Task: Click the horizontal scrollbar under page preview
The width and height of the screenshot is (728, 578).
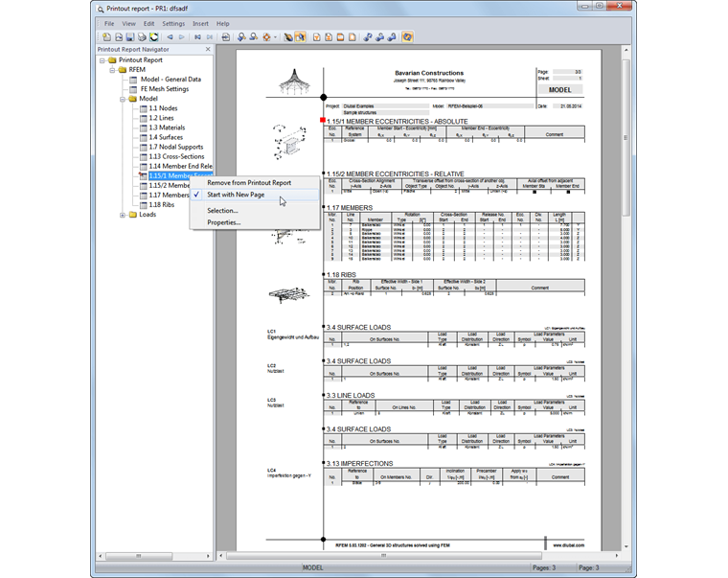Action: [383, 556]
